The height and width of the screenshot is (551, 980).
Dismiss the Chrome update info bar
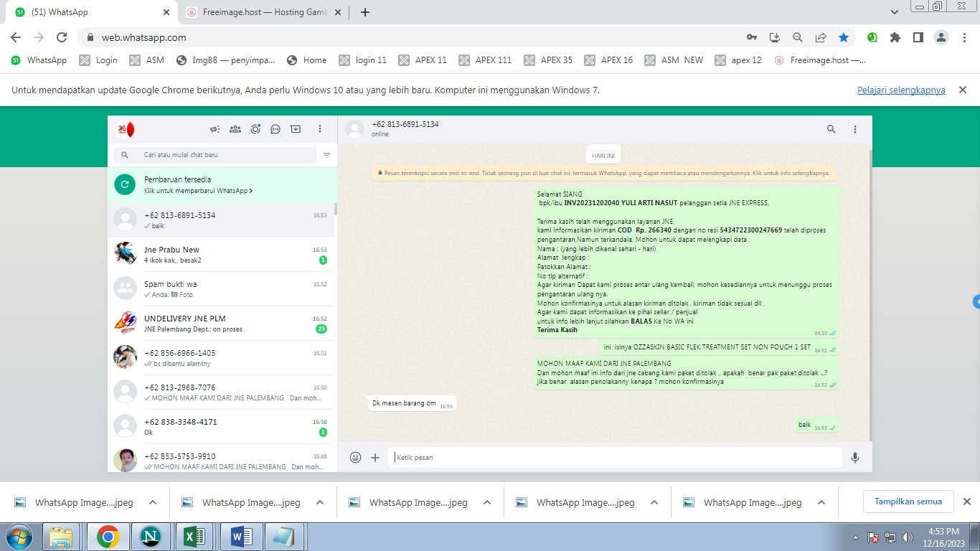coord(963,90)
